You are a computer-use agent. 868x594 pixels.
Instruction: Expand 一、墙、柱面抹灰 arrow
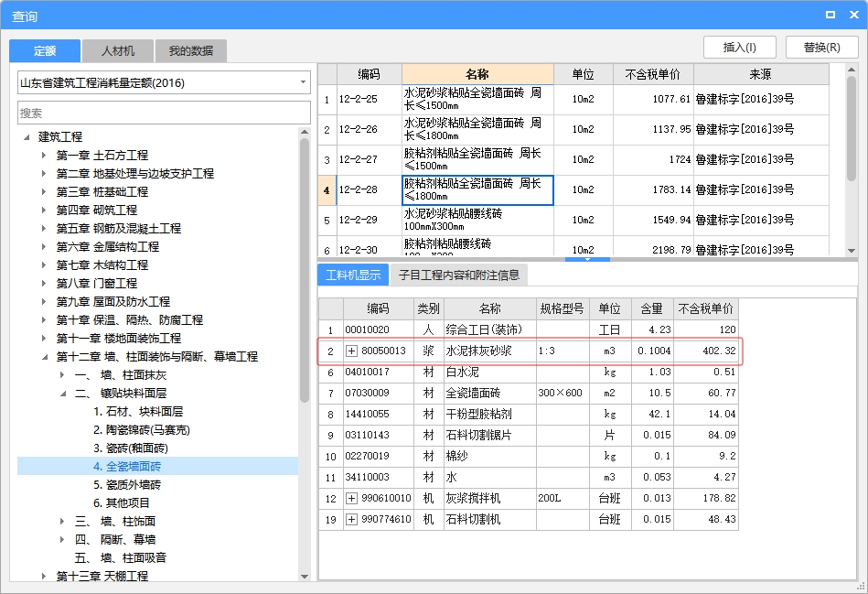click(62, 375)
